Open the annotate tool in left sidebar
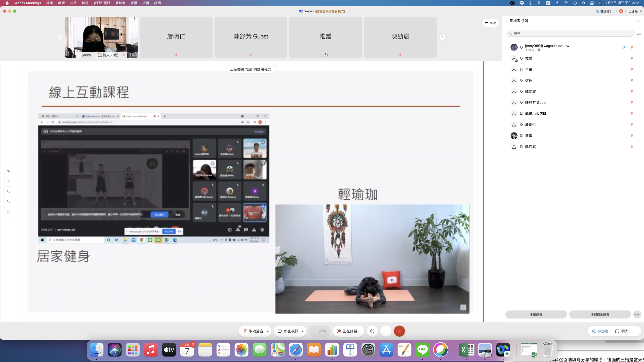 click(8, 171)
